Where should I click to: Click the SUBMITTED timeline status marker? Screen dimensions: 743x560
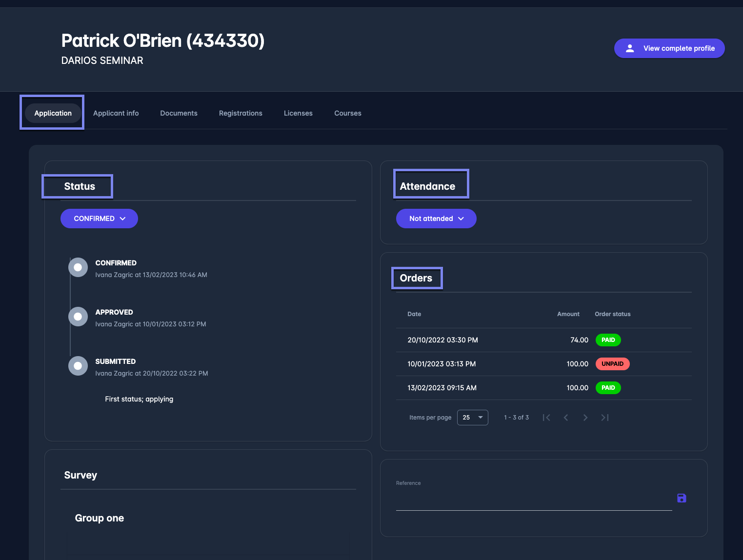pos(78,366)
